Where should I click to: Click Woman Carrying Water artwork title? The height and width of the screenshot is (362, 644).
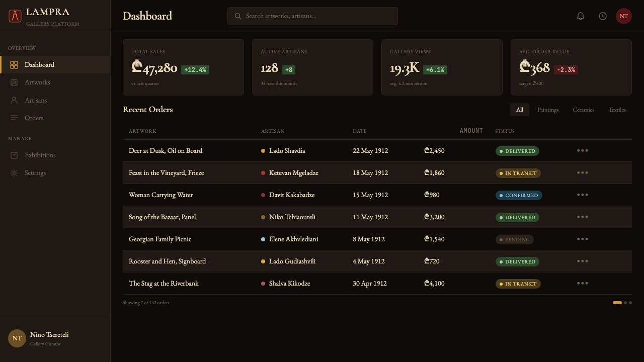[161, 195]
